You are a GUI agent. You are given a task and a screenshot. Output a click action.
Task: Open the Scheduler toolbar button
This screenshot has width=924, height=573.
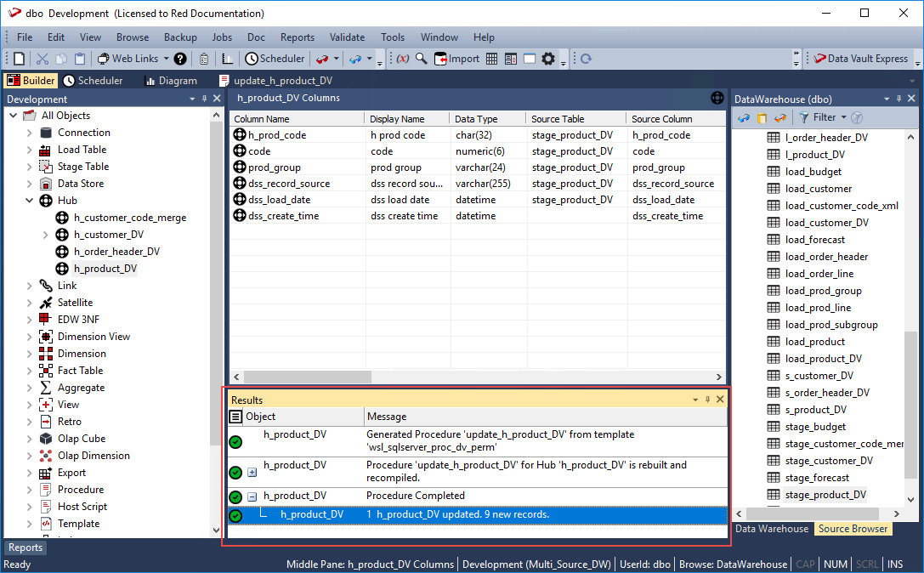(275, 59)
